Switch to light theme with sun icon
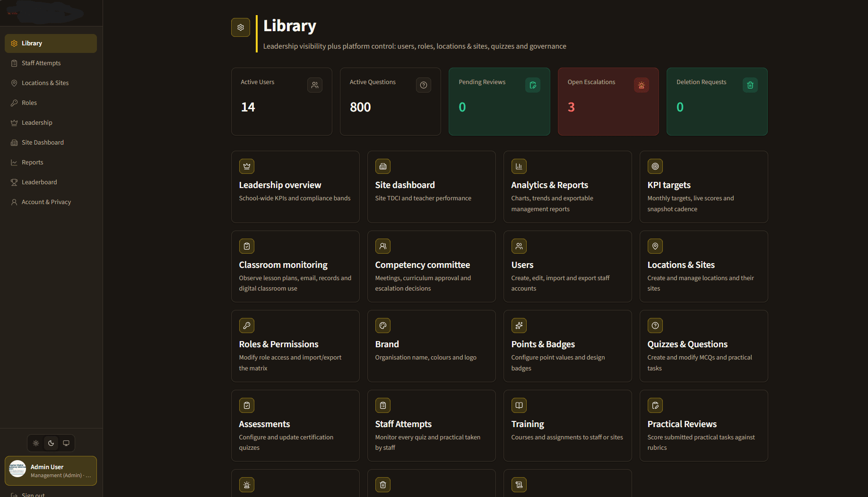Screen dimensions: 868x497 [36, 443]
